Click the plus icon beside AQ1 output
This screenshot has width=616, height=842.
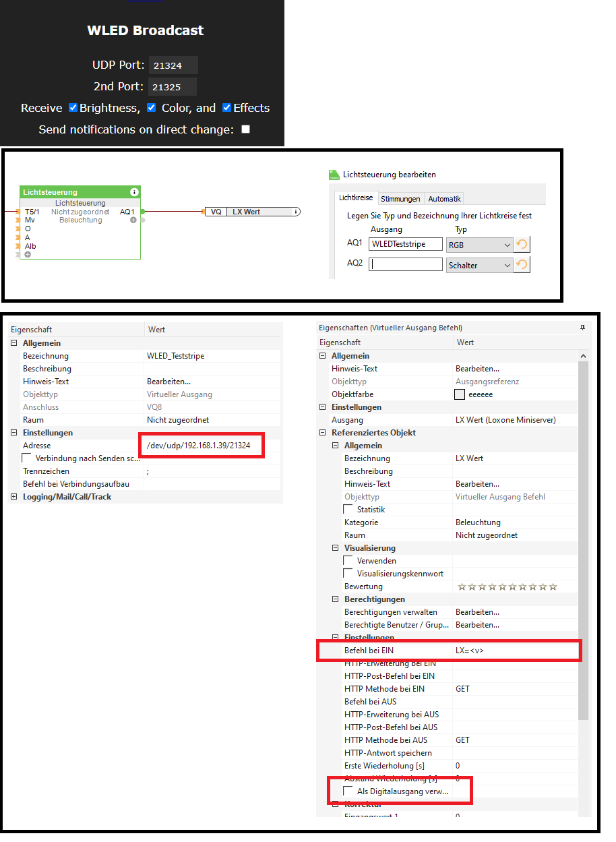[133, 220]
